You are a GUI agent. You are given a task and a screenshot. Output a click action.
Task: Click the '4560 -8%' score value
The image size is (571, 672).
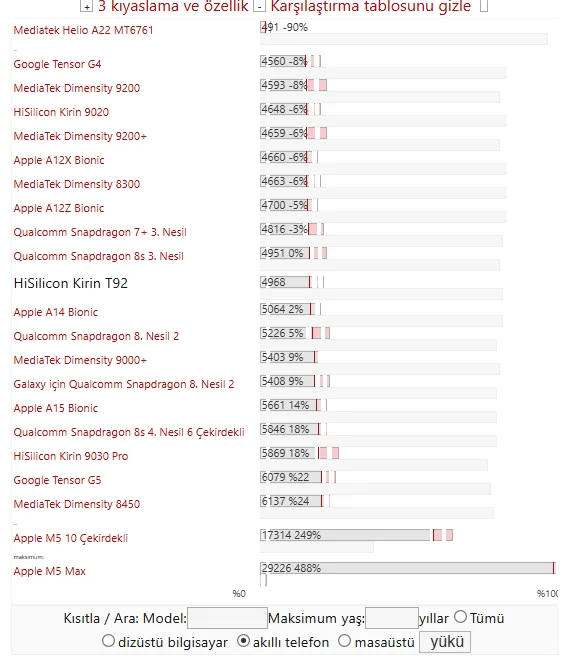284,61
